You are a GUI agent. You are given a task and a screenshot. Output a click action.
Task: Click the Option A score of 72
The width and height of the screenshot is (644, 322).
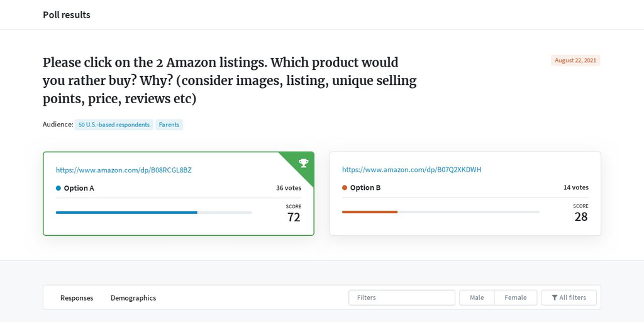pyautogui.click(x=294, y=217)
